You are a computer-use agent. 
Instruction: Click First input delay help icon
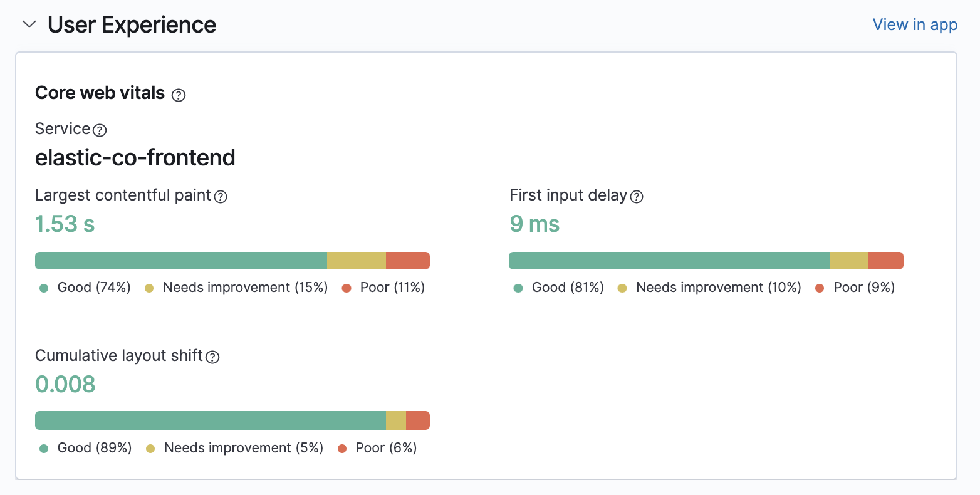pos(637,197)
